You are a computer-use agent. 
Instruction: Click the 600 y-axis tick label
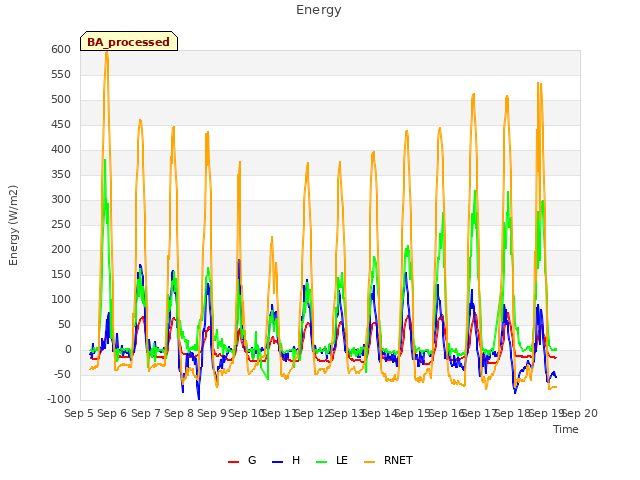(x=61, y=50)
